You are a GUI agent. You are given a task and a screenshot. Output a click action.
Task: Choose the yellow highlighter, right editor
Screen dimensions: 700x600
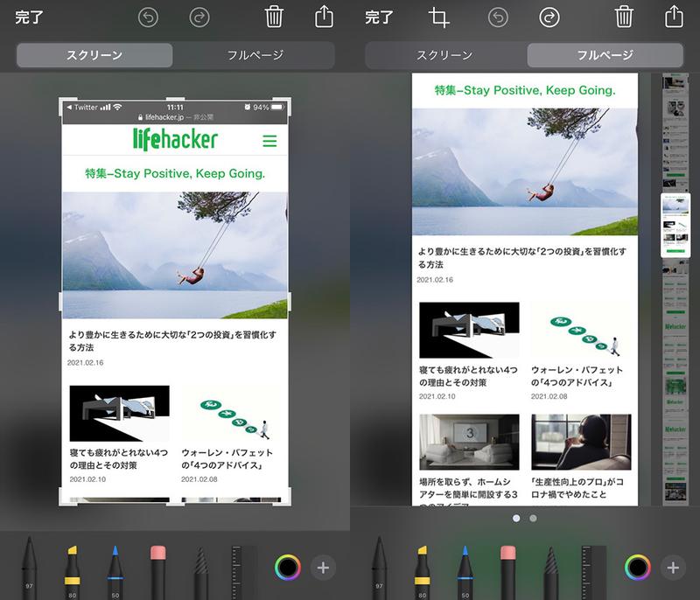[422, 571]
